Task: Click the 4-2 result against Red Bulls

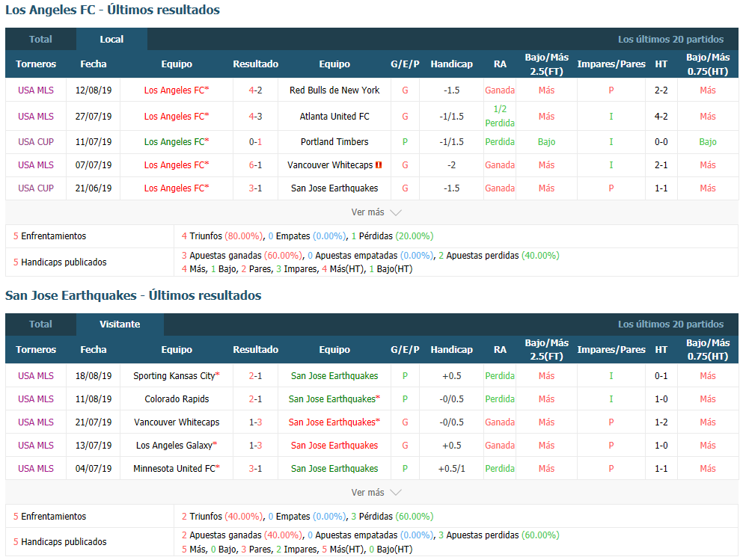Action: pyautogui.click(x=255, y=90)
